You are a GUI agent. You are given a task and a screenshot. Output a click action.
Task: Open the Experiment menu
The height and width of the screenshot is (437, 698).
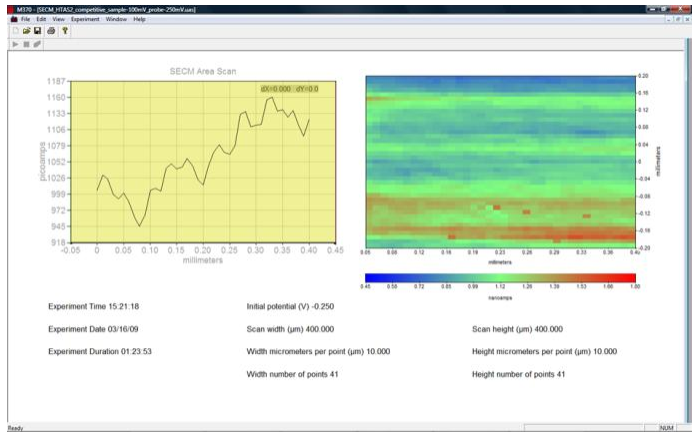click(85, 19)
